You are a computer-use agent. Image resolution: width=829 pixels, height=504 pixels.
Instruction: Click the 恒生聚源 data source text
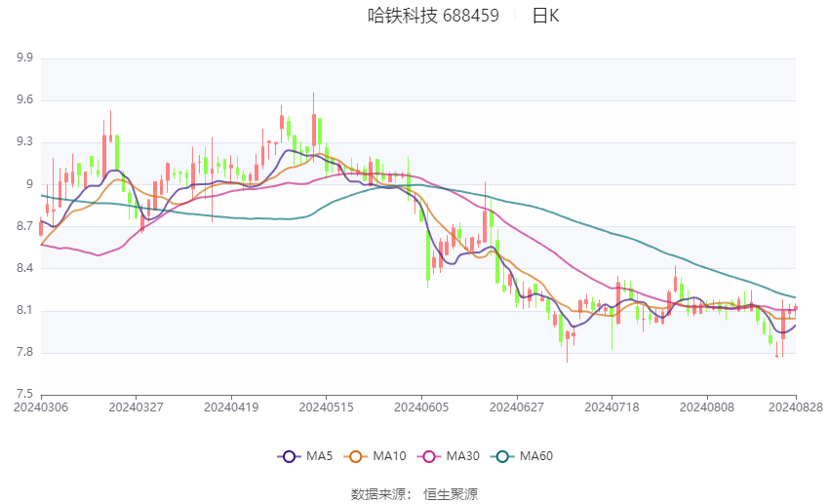(x=451, y=494)
